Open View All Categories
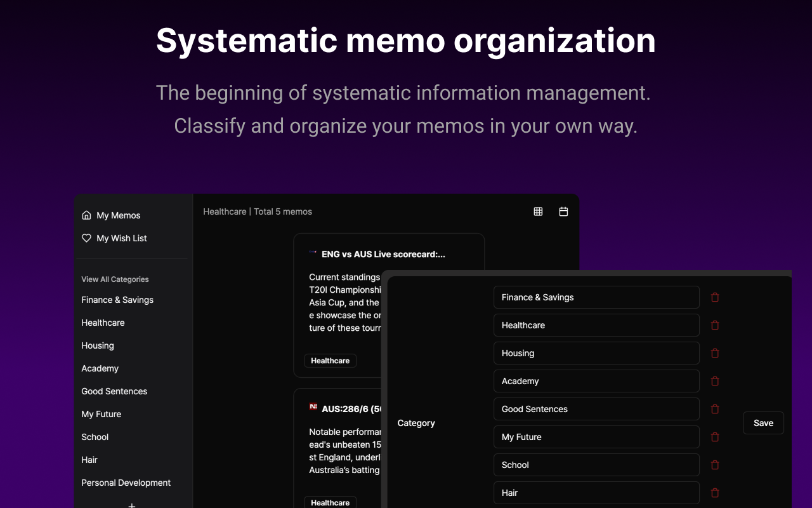Viewport: 812px width, 508px height. pos(115,279)
